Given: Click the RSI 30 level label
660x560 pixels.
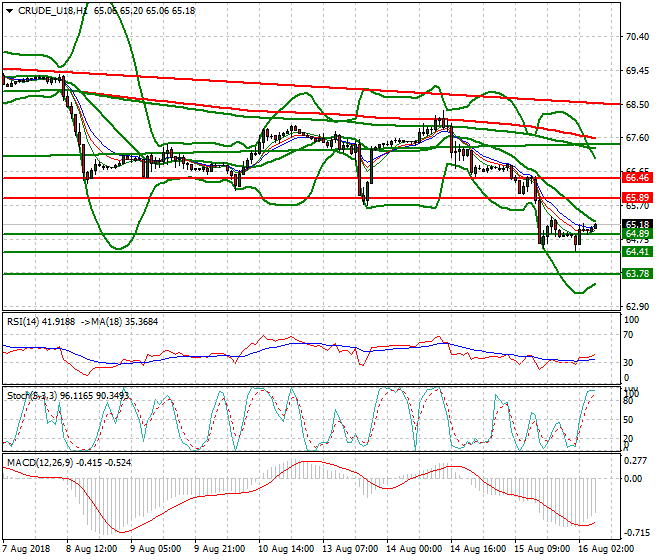Looking at the screenshot, I should [x=628, y=363].
